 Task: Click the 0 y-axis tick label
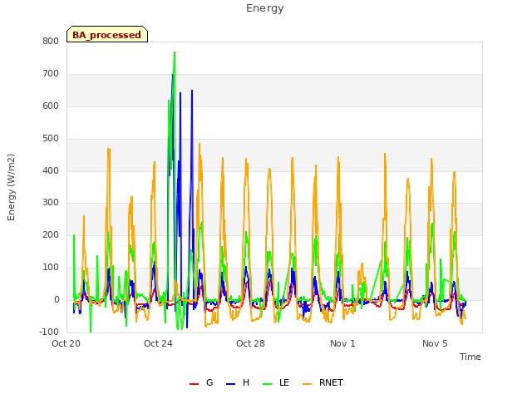57,299
